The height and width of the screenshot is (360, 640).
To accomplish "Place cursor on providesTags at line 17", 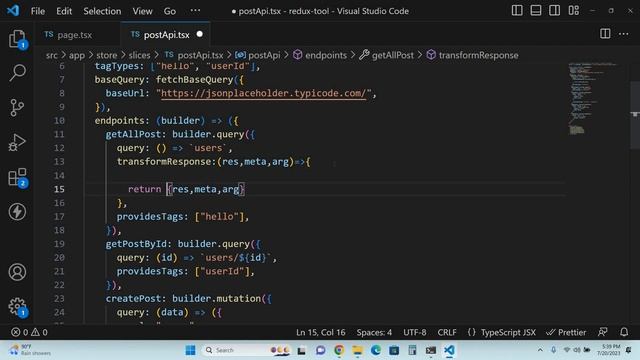I will [150, 216].
